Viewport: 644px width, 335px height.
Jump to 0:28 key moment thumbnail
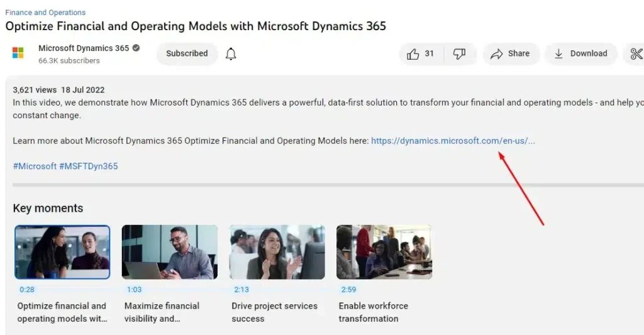[x=62, y=252]
